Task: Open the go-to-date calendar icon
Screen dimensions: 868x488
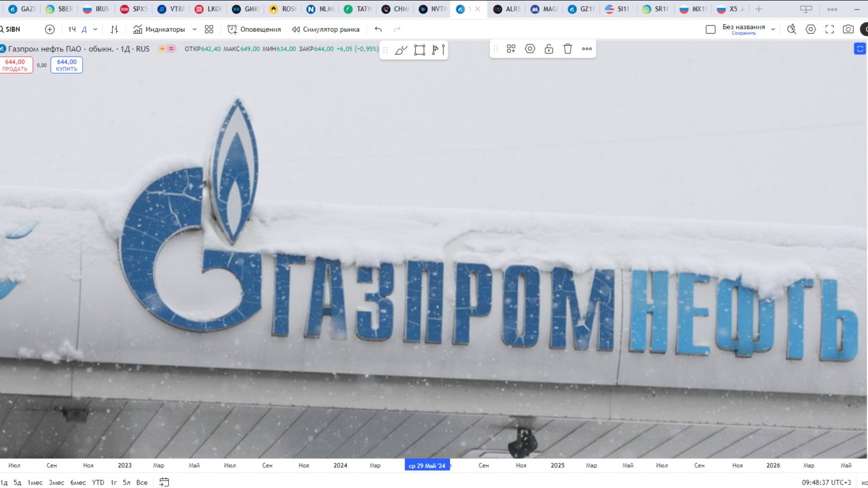Action: pyautogui.click(x=164, y=482)
